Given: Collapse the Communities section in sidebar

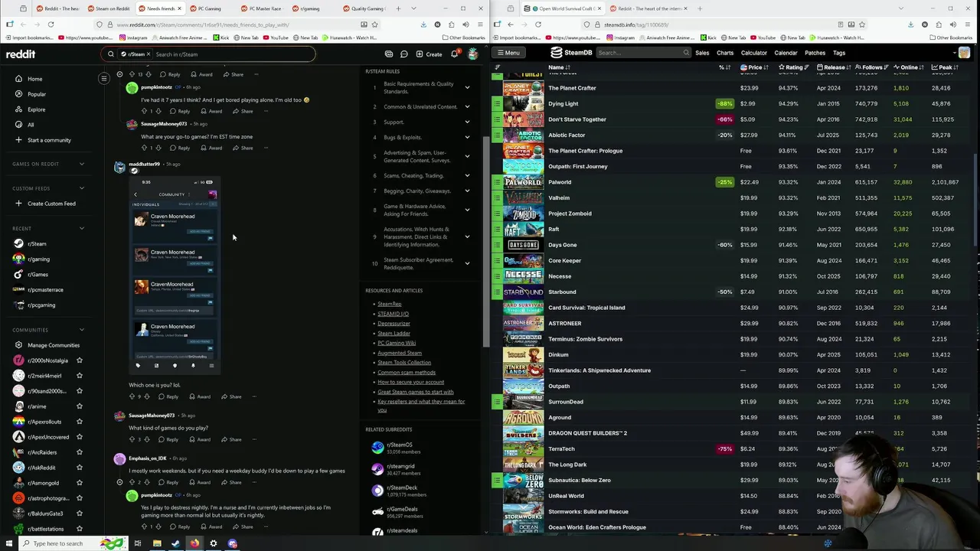Looking at the screenshot, I should pos(82,330).
